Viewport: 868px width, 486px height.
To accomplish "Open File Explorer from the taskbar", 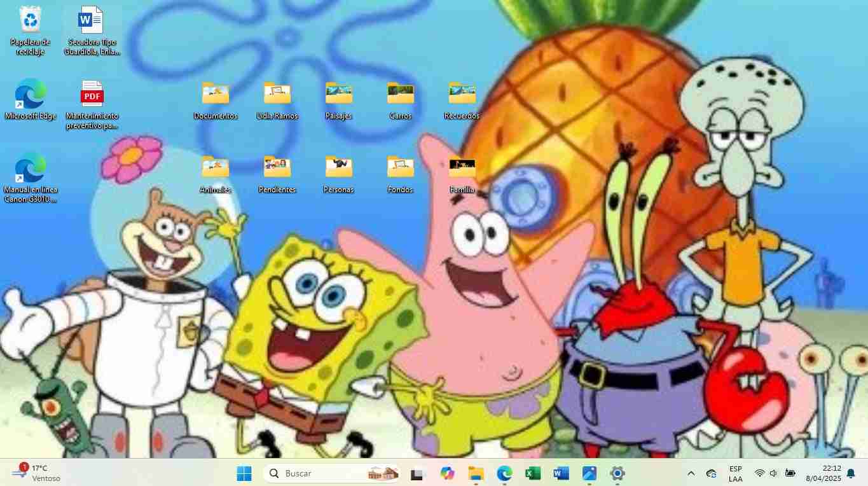I will 476,473.
